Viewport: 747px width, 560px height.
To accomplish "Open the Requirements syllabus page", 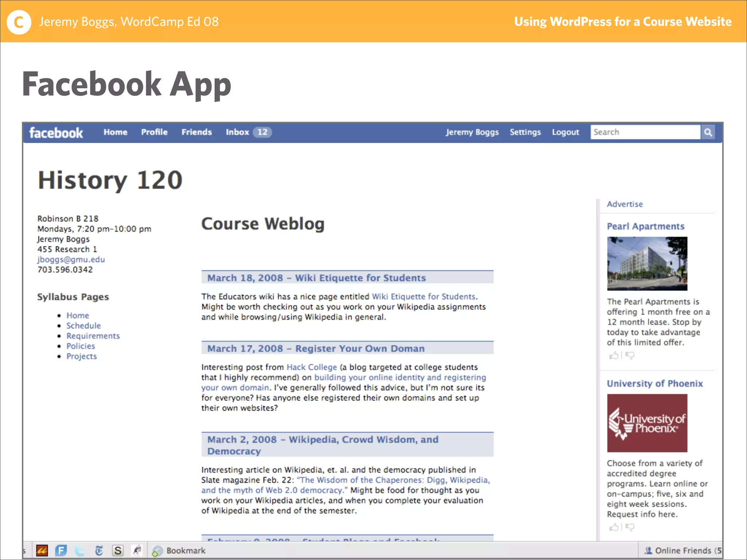I will tap(93, 336).
